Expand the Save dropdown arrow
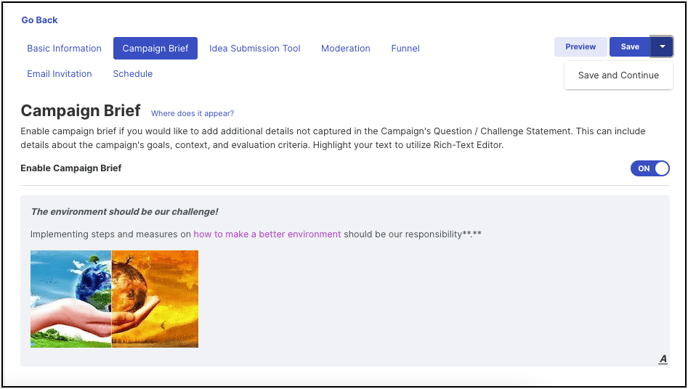This screenshot has height=389, width=688. pyautogui.click(x=662, y=46)
